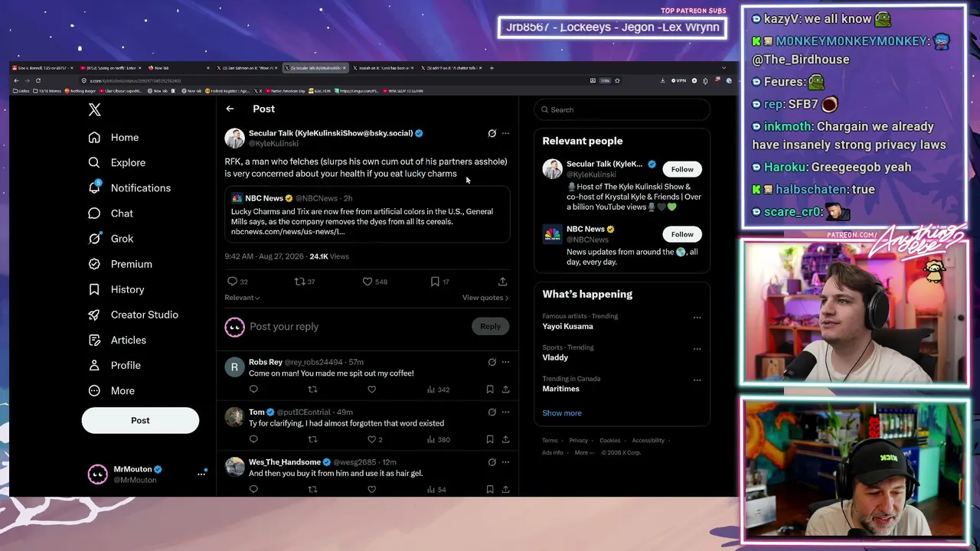The image size is (980, 551).
Task: Go back using the Post back arrow
Action: [x=230, y=109]
